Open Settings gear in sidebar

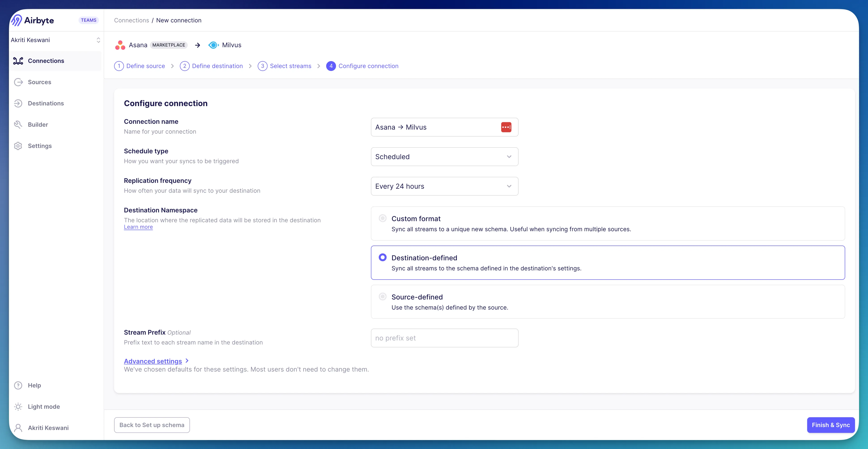(x=18, y=146)
